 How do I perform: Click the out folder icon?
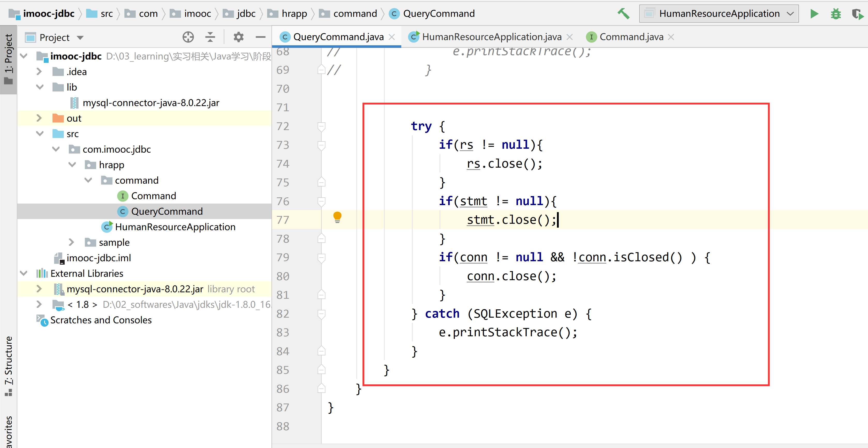58,118
